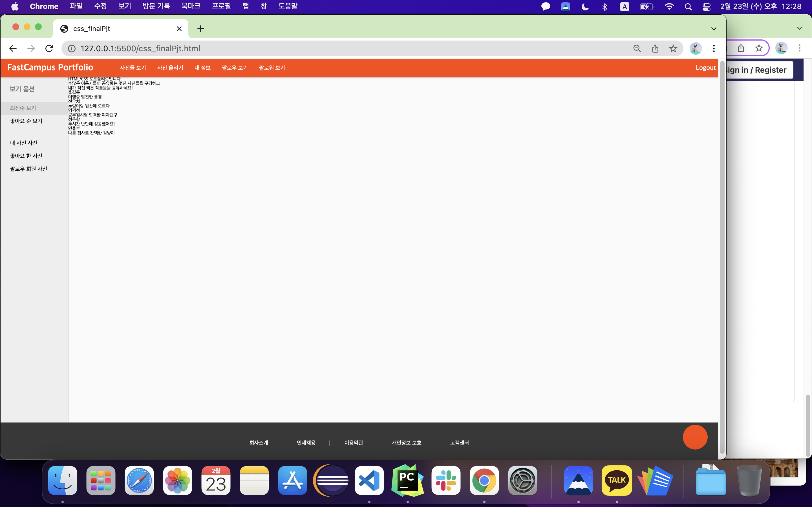The height and width of the screenshot is (507, 812).
Task: Open the Chrome profile avatar
Action: click(x=695, y=49)
